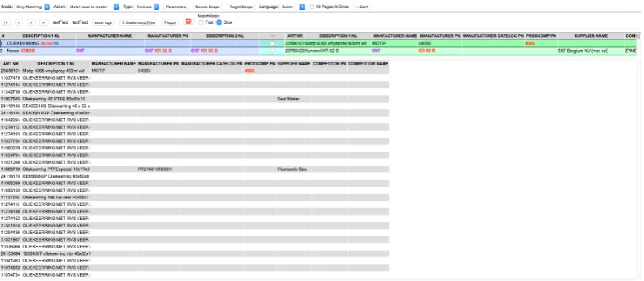This screenshot has width=644, height=281.
Task: Open the Type dropdown
Action: (x=147, y=7)
